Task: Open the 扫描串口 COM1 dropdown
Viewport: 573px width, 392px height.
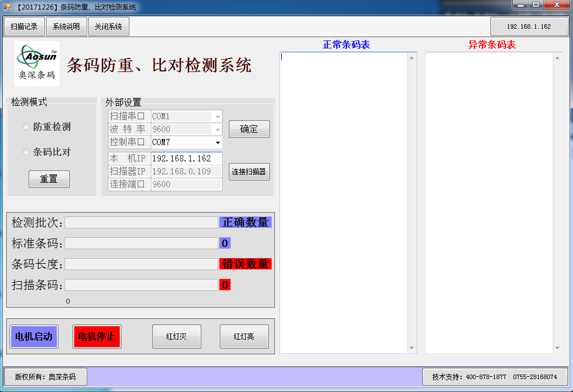Action: [x=217, y=117]
